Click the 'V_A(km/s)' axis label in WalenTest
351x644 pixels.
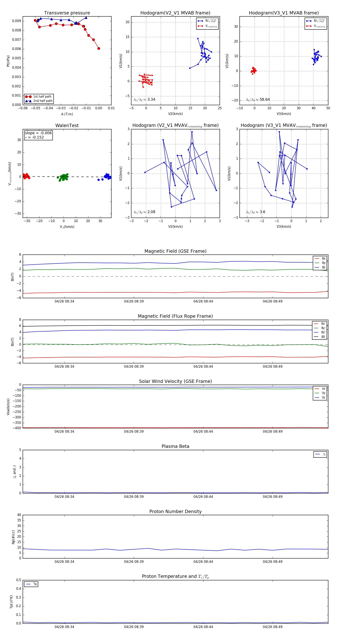67,227
